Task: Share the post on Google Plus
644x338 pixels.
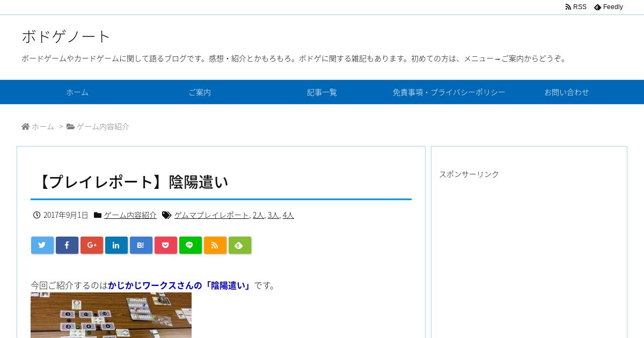Action: tap(92, 245)
